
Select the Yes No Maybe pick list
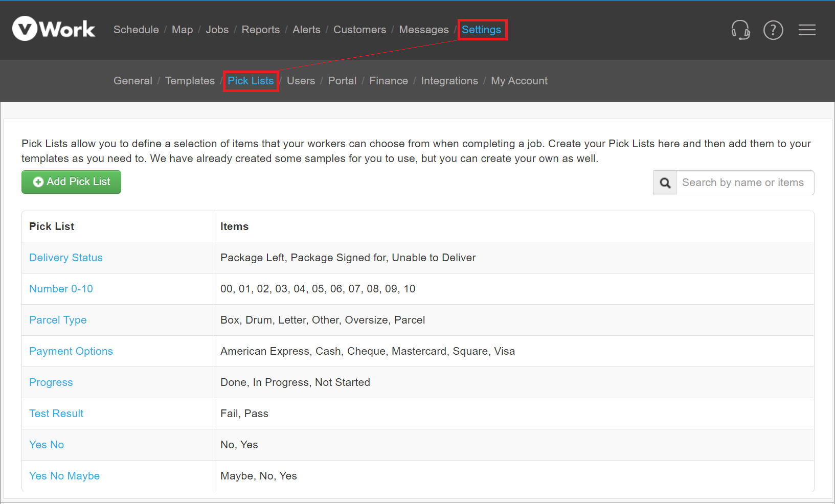pyautogui.click(x=64, y=475)
